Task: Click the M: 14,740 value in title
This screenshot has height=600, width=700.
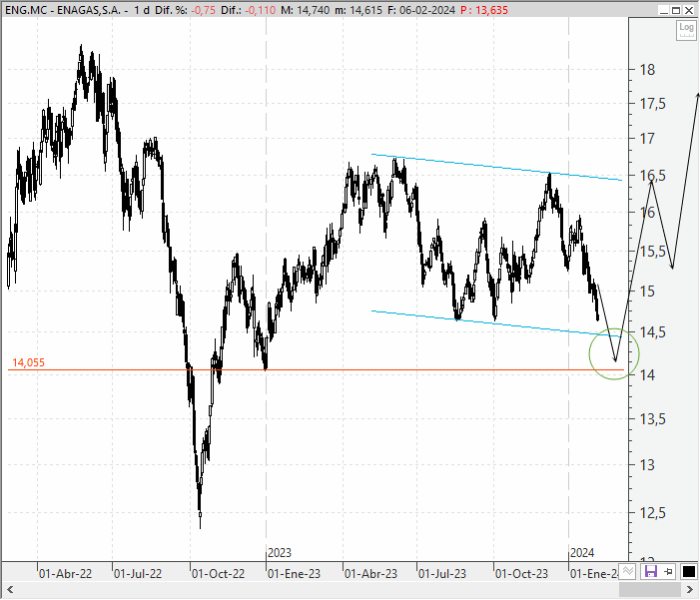Action: coord(305,10)
